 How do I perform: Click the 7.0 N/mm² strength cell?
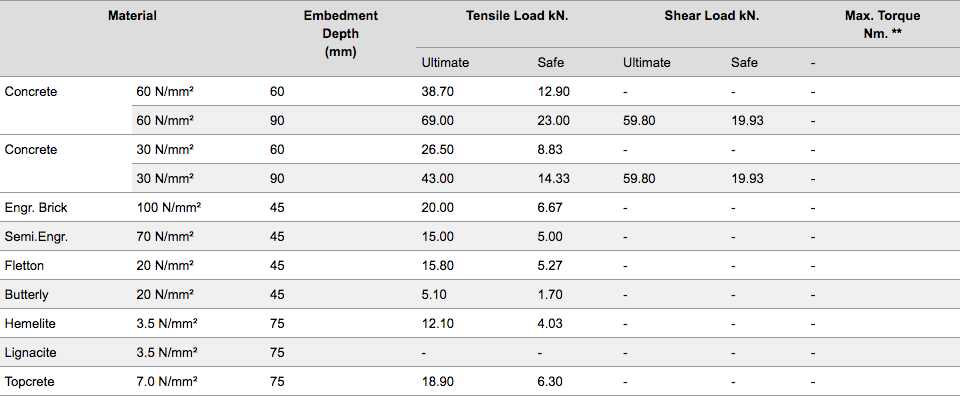[167, 382]
